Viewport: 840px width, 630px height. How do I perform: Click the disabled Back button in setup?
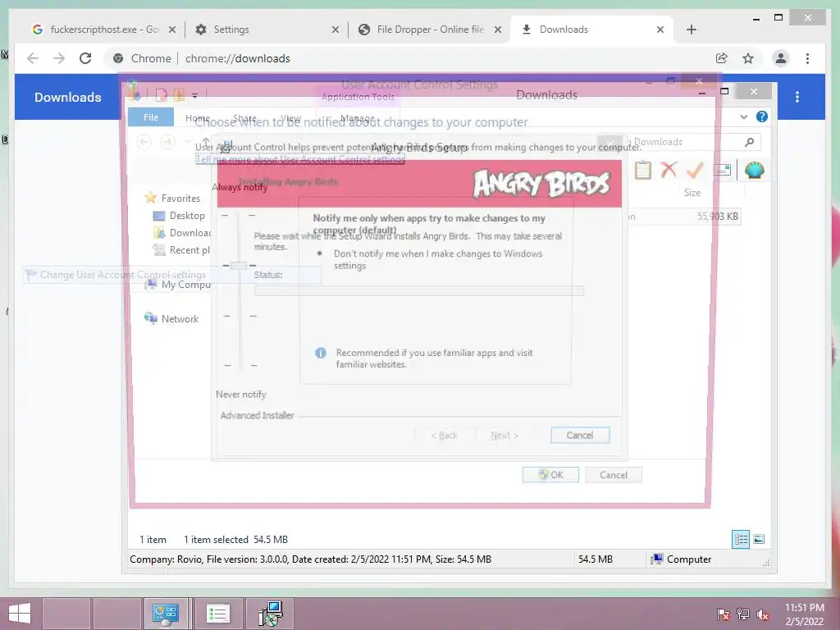444,435
